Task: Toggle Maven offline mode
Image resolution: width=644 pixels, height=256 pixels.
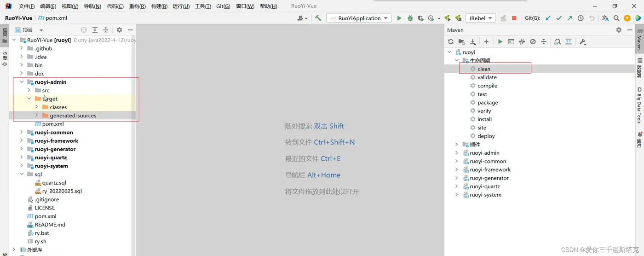Action: tap(522, 41)
